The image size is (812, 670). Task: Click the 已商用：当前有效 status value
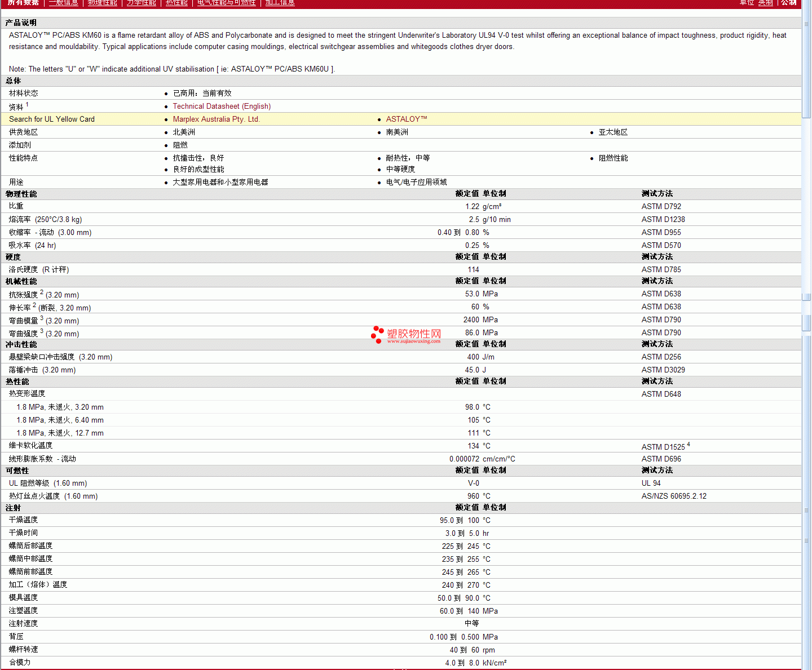[202, 93]
